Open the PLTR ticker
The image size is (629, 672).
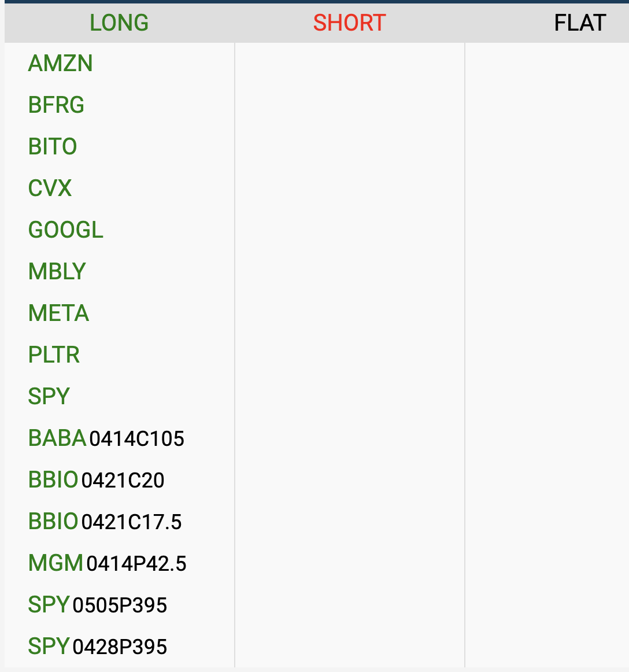pos(54,355)
